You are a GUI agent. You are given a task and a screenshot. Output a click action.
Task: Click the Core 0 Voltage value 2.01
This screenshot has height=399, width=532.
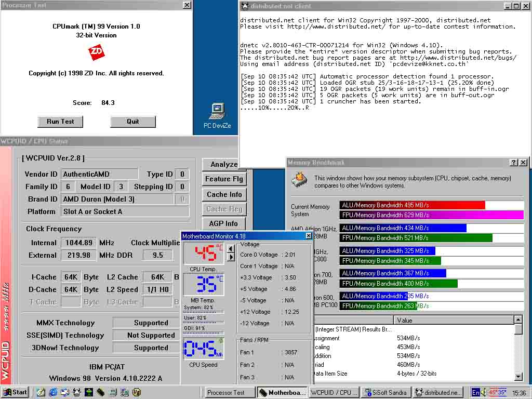[290, 255]
